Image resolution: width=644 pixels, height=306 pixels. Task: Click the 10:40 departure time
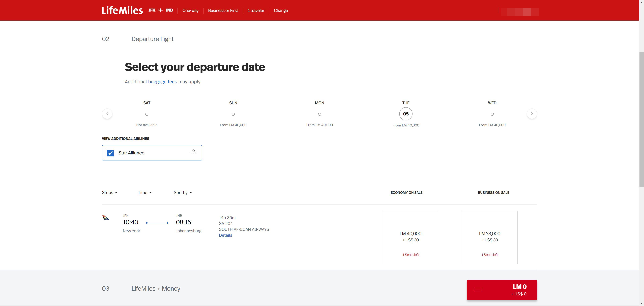[x=130, y=222]
